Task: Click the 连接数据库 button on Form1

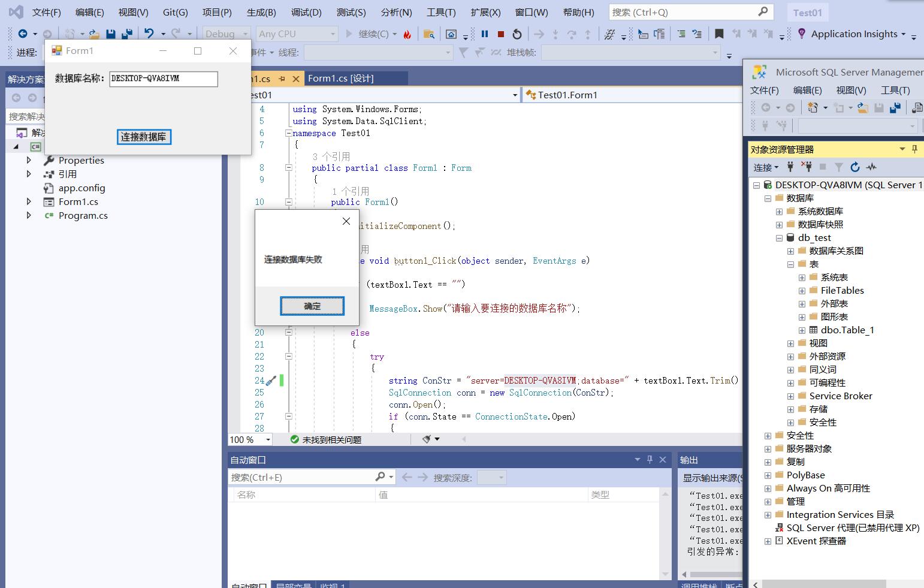Action: coord(144,137)
